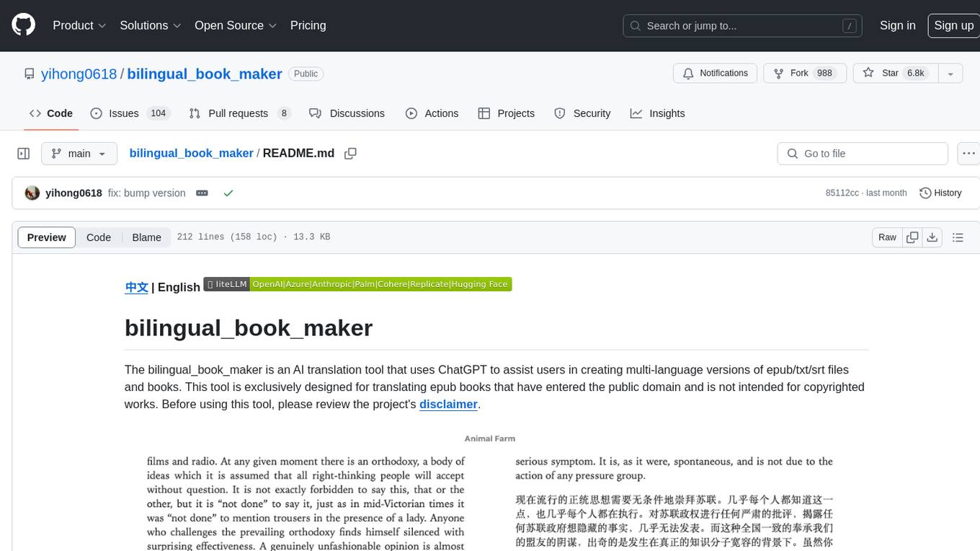Switch to the Code tab
Screen dimensions: 980x551
[51, 113]
